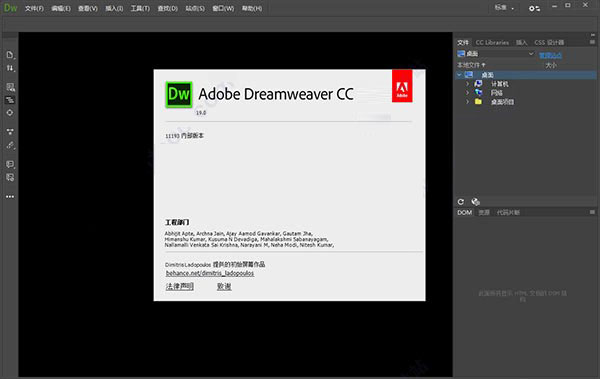Sort by the 本地文件 column header
Image resolution: width=600 pixels, height=379 pixels.
pyautogui.click(x=471, y=65)
